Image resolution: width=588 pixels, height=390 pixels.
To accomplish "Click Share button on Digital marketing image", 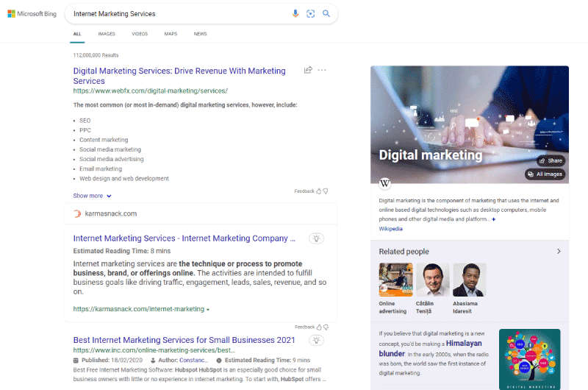I will click(x=551, y=160).
